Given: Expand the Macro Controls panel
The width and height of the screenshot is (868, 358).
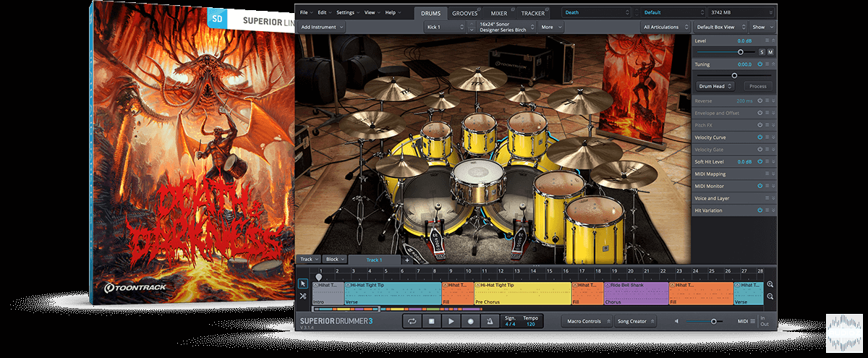Looking at the screenshot, I should pos(587,321).
